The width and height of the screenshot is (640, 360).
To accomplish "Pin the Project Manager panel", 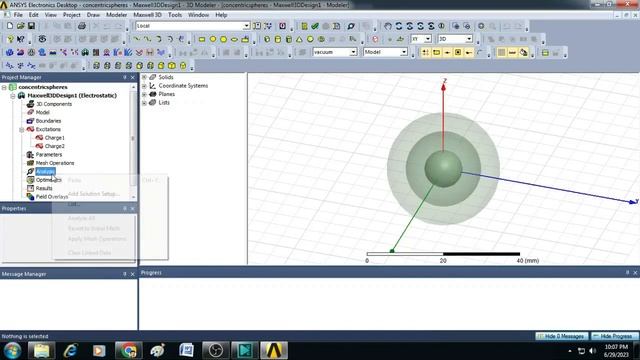I will point(125,77).
